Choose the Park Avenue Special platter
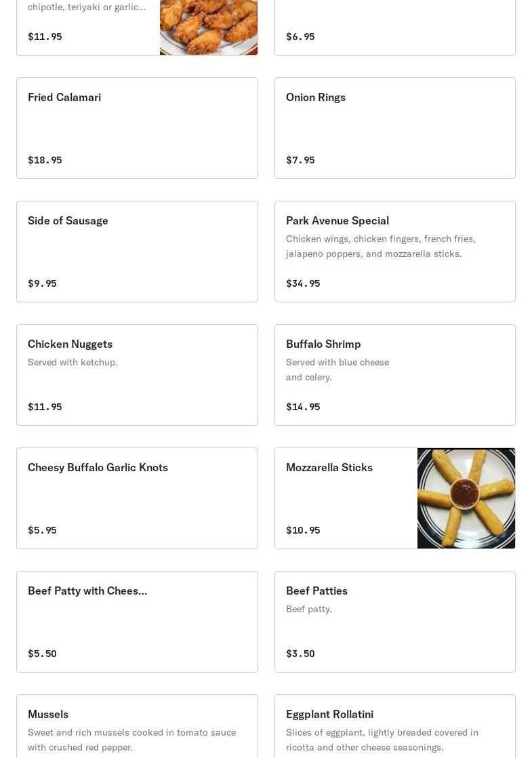The height and width of the screenshot is (758, 532). pos(394,252)
